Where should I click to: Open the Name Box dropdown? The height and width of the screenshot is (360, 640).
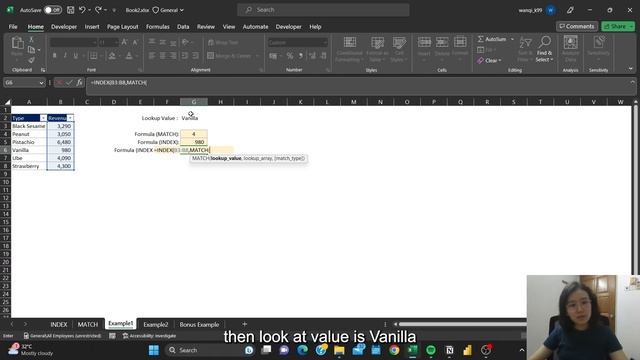click(41, 83)
